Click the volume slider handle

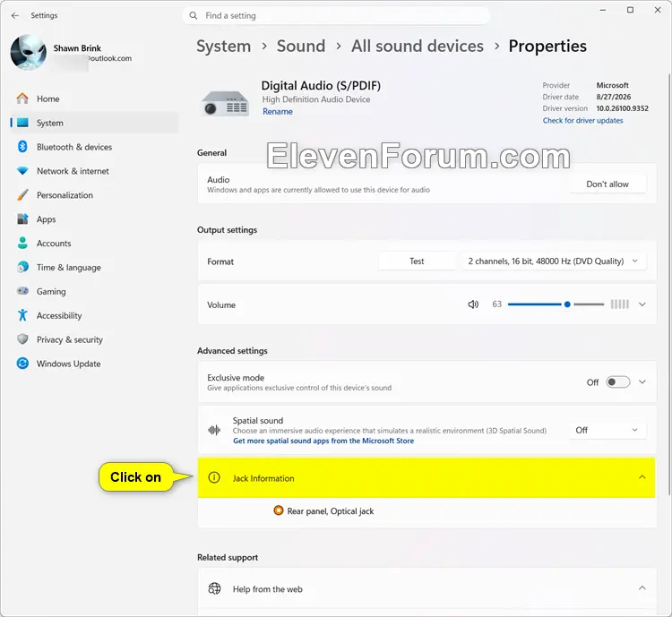coord(567,304)
